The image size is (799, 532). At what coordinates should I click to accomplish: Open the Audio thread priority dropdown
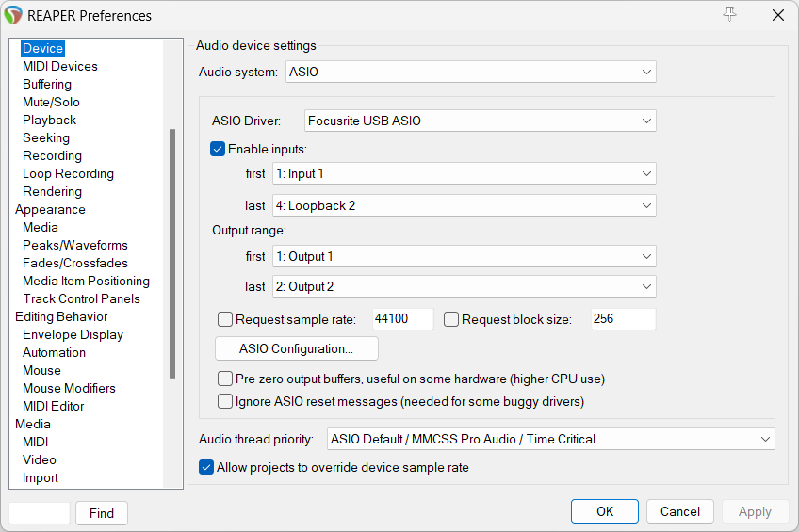coord(550,439)
